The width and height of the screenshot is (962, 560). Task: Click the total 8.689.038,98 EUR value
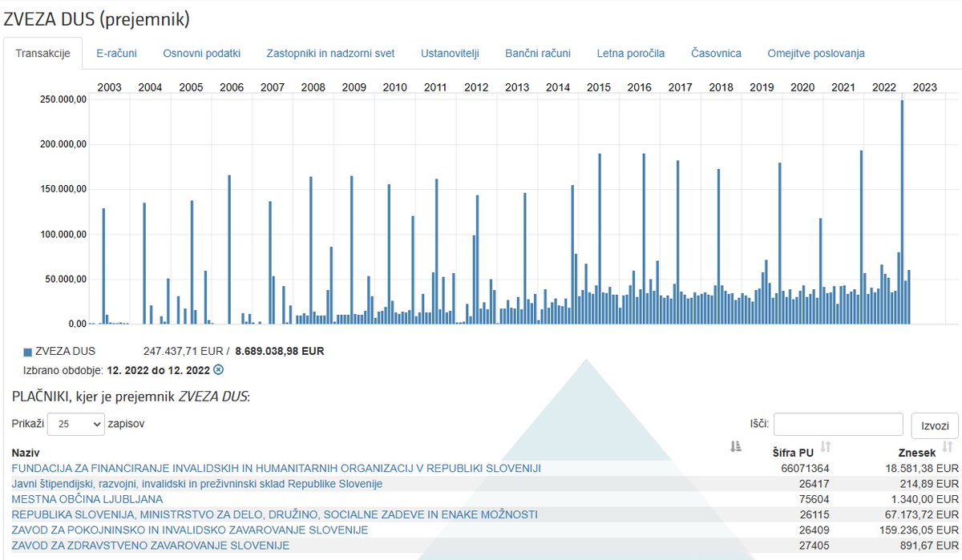click(x=280, y=351)
